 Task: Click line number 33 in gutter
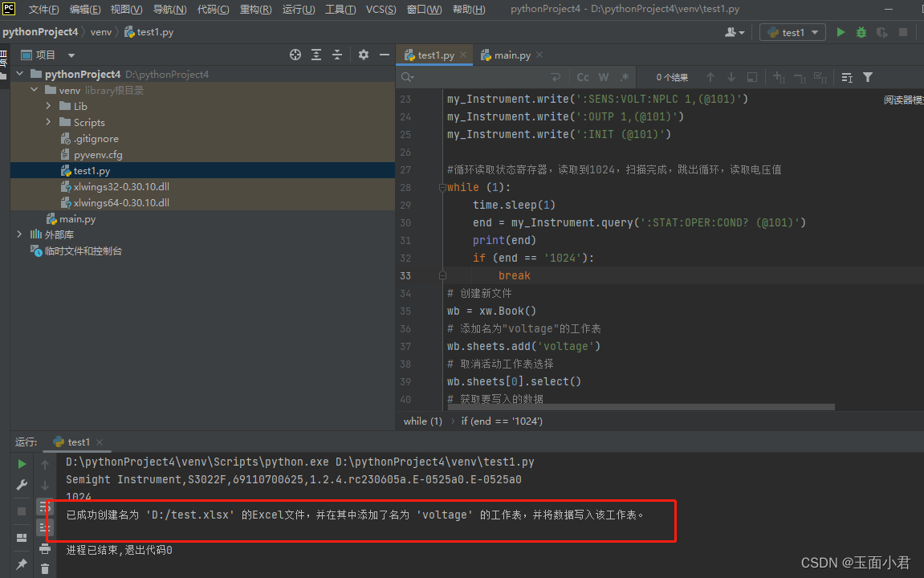tap(405, 275)
